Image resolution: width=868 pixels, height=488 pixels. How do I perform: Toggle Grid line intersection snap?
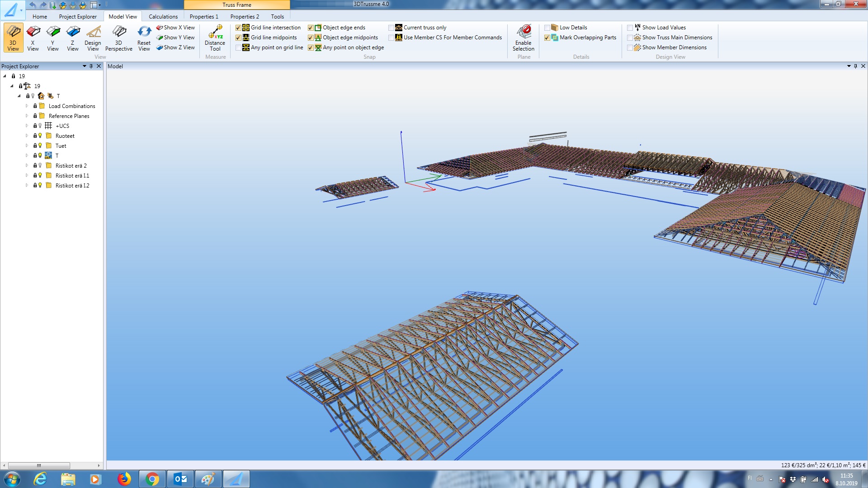pos(238,28)
